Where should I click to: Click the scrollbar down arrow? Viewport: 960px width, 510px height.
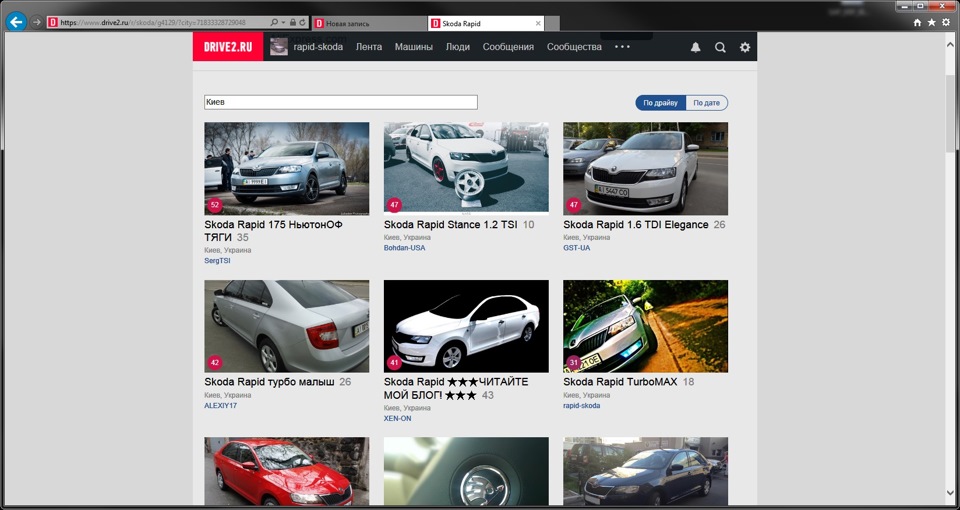click(950, 493)
